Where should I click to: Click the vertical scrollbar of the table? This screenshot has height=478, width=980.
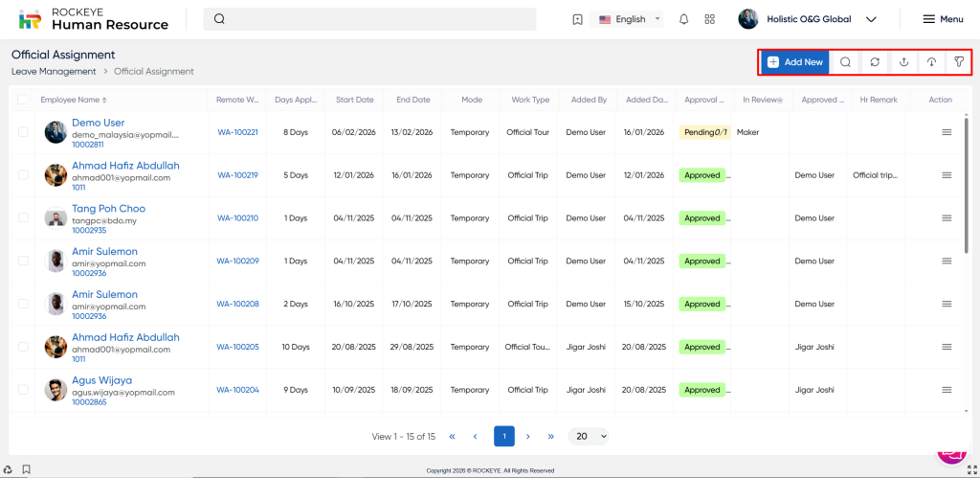coord(965,192)
